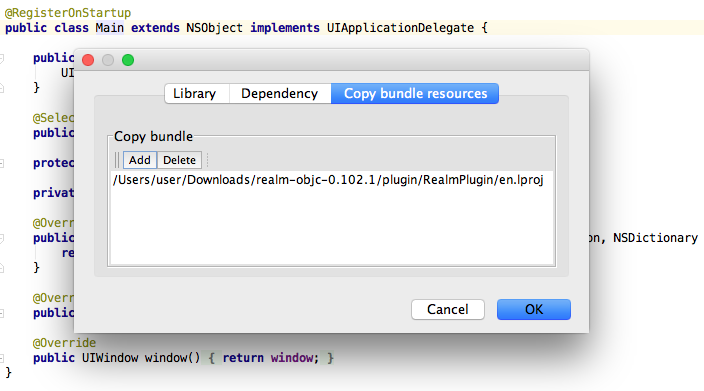Click the Delete button in Copy bundle

179,160
